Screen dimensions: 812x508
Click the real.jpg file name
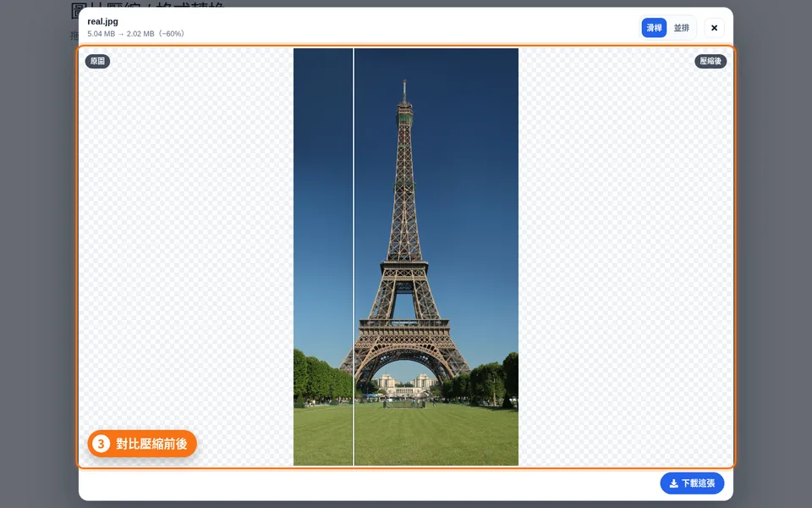coord(102,21)
